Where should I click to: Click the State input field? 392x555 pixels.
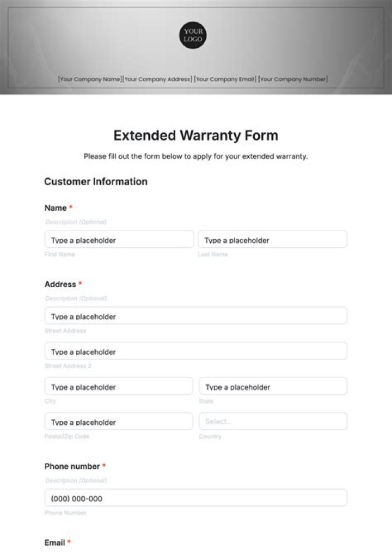coord(273,387)
